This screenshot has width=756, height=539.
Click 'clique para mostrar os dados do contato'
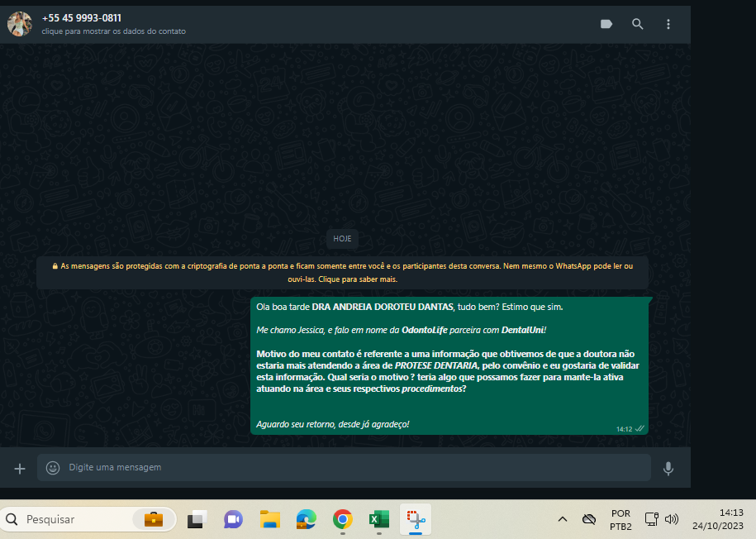tap(113, 31)
